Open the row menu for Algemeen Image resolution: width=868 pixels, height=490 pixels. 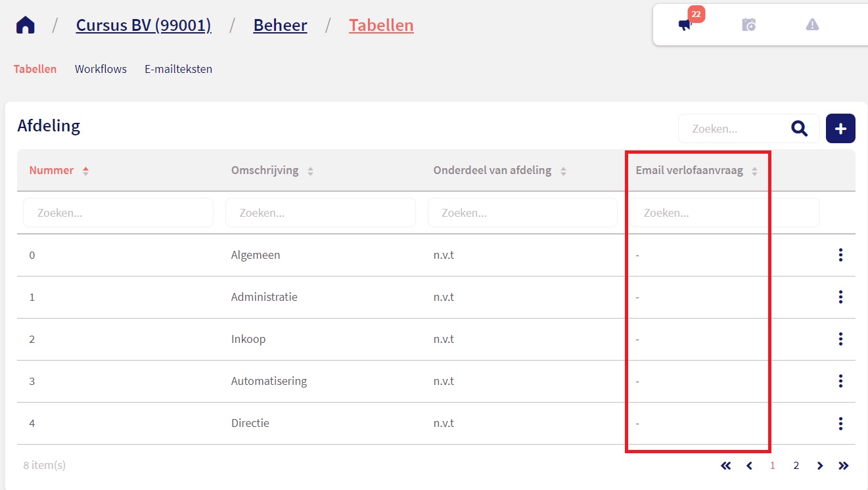tap(840, 255)
